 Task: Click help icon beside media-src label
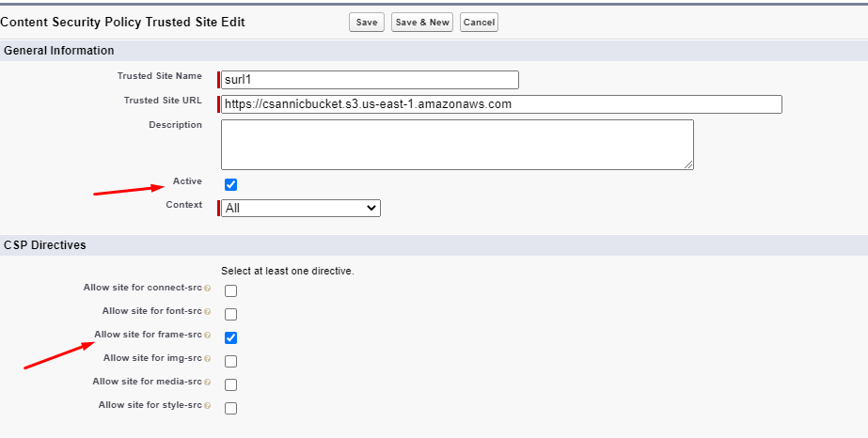pos(207,383)
